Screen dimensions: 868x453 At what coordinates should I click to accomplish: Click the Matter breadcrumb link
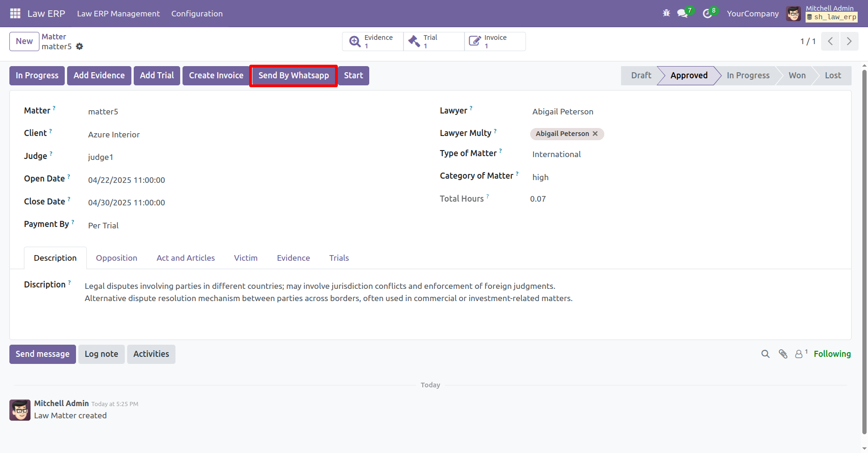coord(54,37)
